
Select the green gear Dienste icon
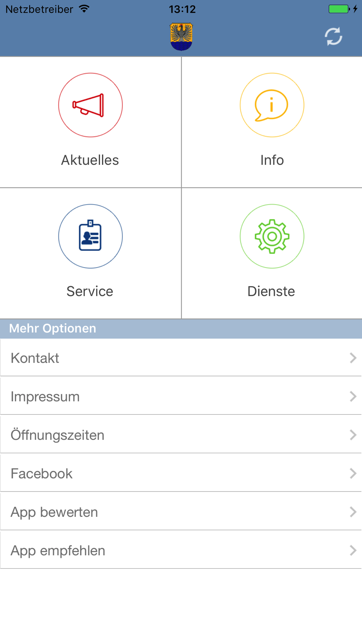(272, 236)
